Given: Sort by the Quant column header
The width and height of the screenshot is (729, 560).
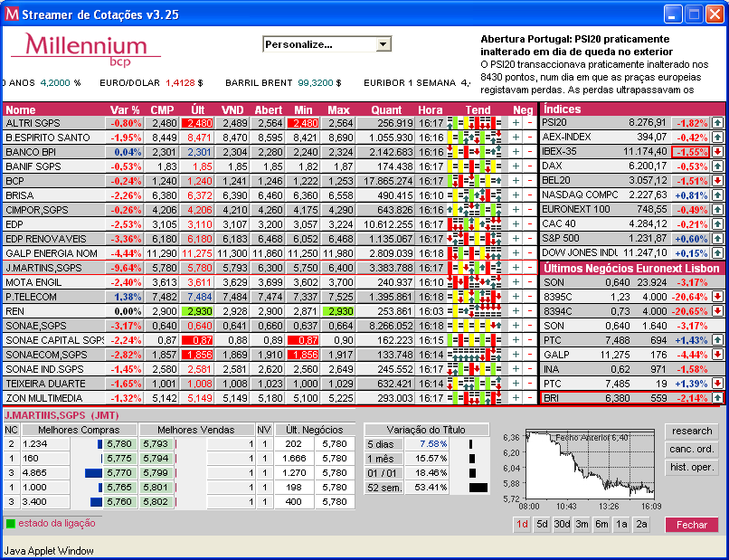Looking at the screenshot, I should (x=386, y=110).
